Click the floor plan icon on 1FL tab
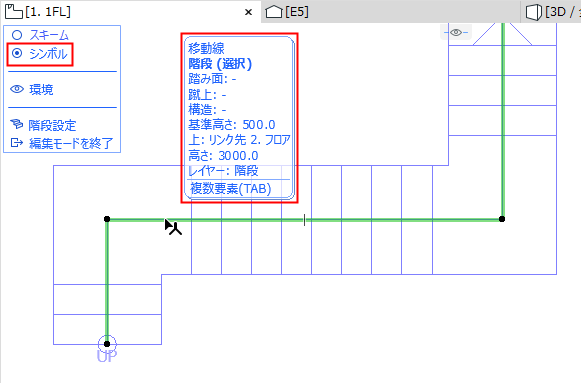This screenshot has width=581, height=383. [x=14, y=12]
